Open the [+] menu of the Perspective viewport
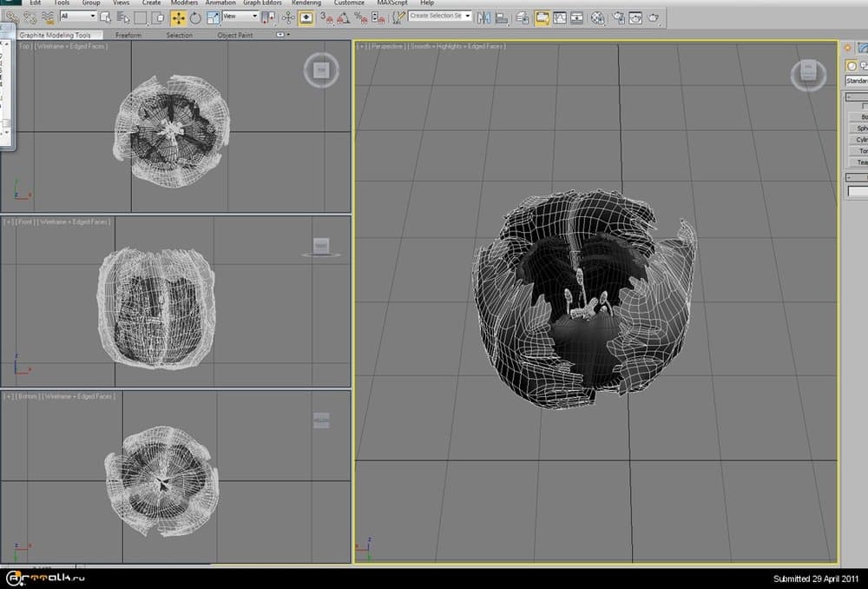The height and width of the screenshot is (589, 868). (362, 47)
